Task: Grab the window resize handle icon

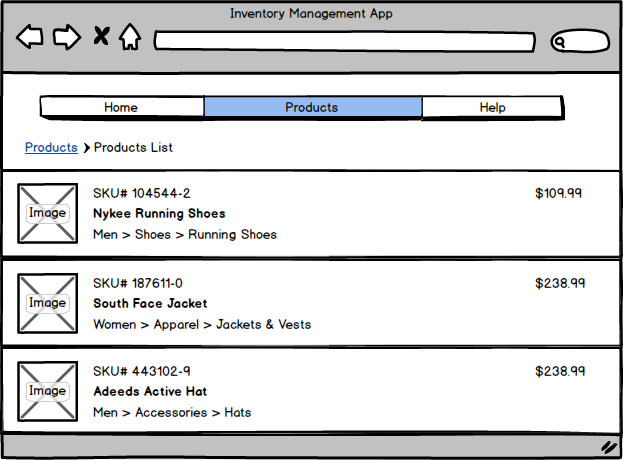Action: 608,446
